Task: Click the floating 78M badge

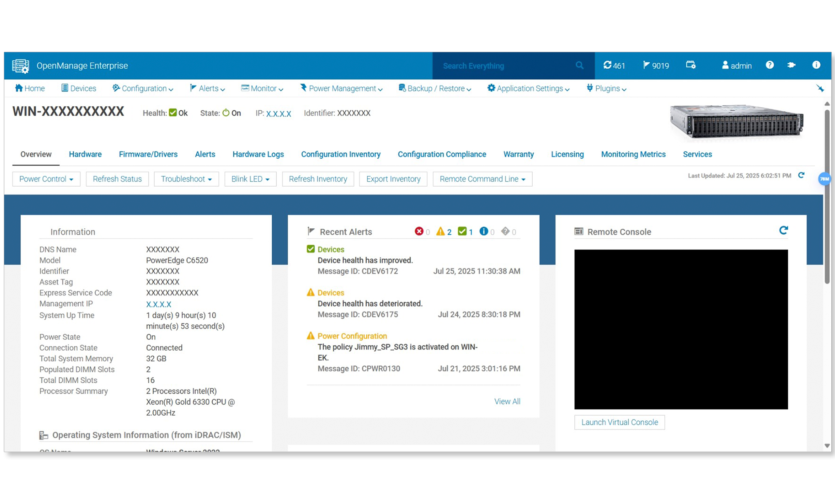Action: (824, 179)
